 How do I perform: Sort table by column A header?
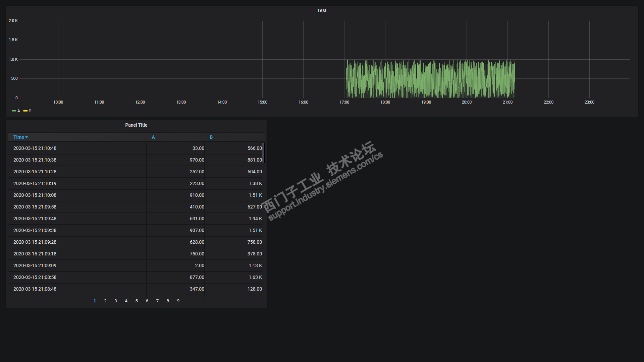[x=153, y=137]
